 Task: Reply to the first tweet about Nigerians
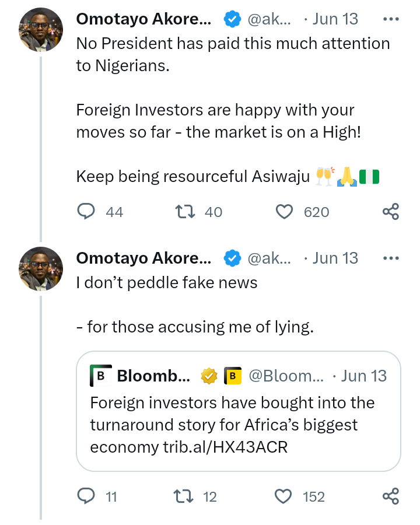pos(86,212)
